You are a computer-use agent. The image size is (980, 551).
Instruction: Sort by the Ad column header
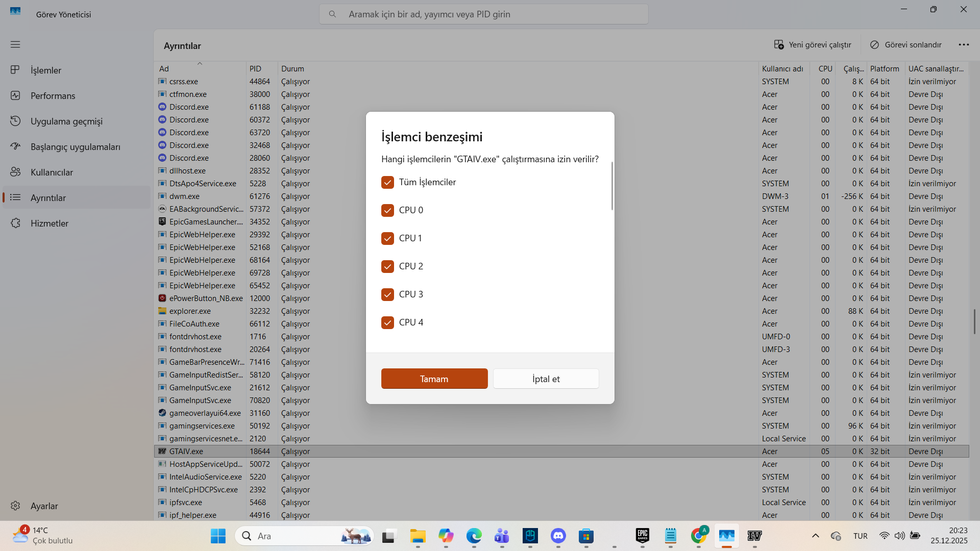coord(200,68)
